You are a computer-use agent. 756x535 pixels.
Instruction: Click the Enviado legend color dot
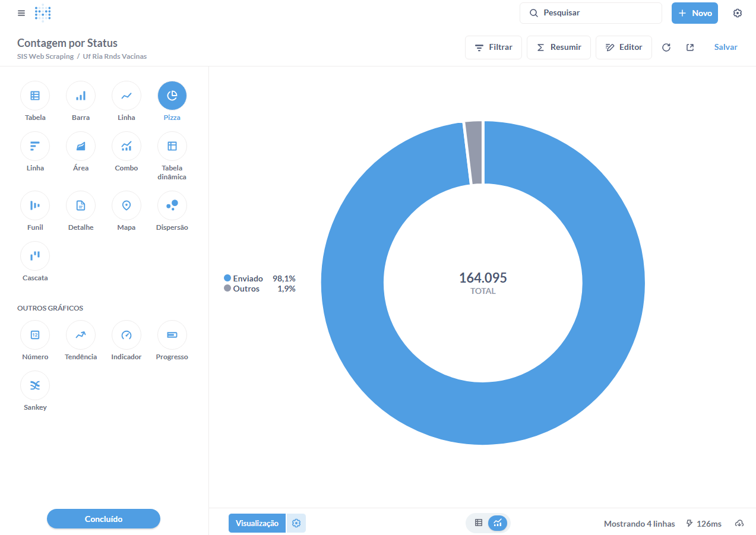pyautogui.click(x=227, y=278)
